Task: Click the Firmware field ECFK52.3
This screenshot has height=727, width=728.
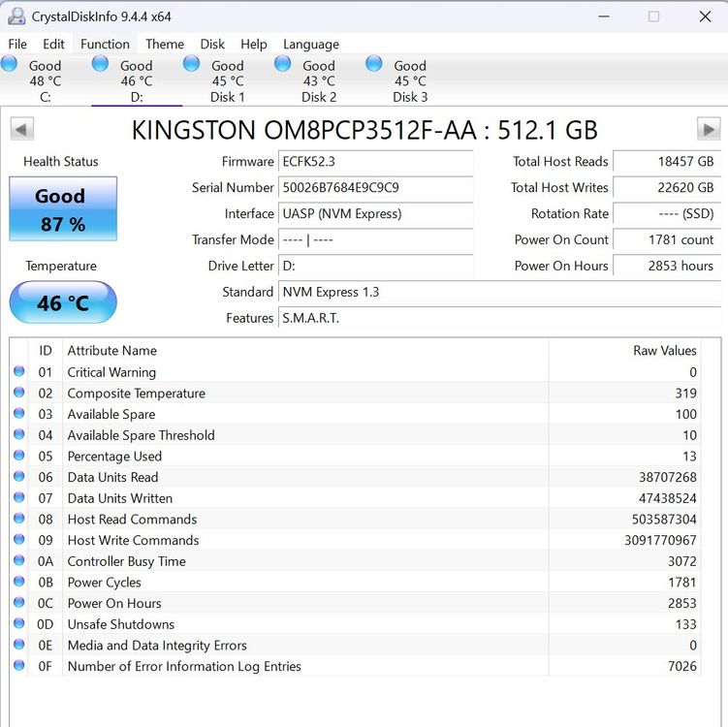Action: coord(375,162)
